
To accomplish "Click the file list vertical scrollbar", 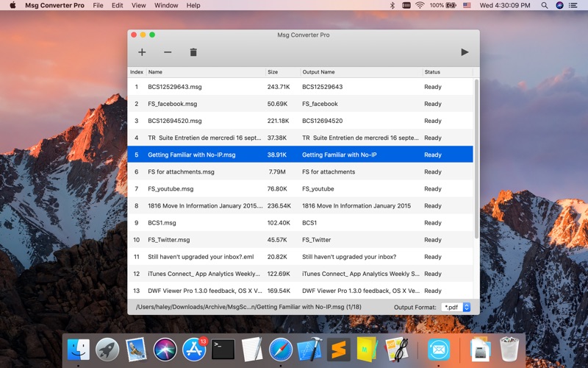I will pos(476,158).
